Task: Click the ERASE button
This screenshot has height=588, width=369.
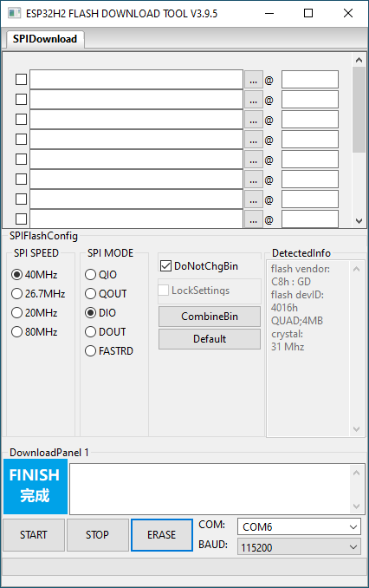Action: (161, 535)
